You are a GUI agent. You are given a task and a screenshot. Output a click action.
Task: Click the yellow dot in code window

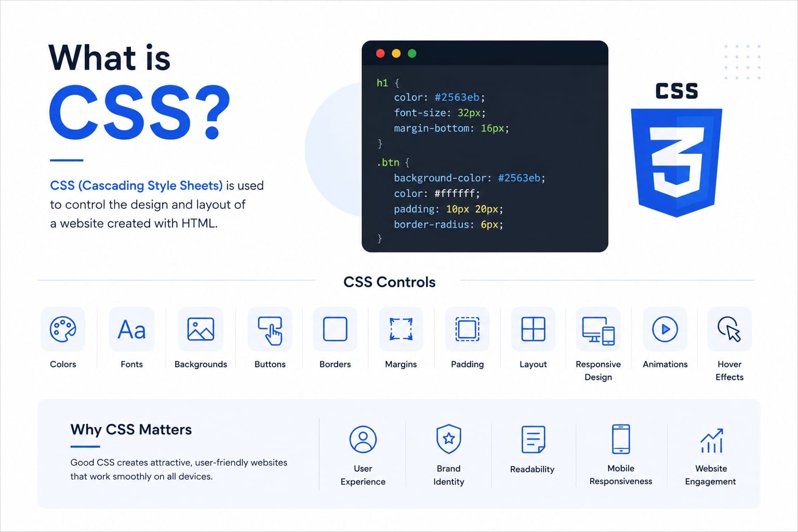coord(396,54)
